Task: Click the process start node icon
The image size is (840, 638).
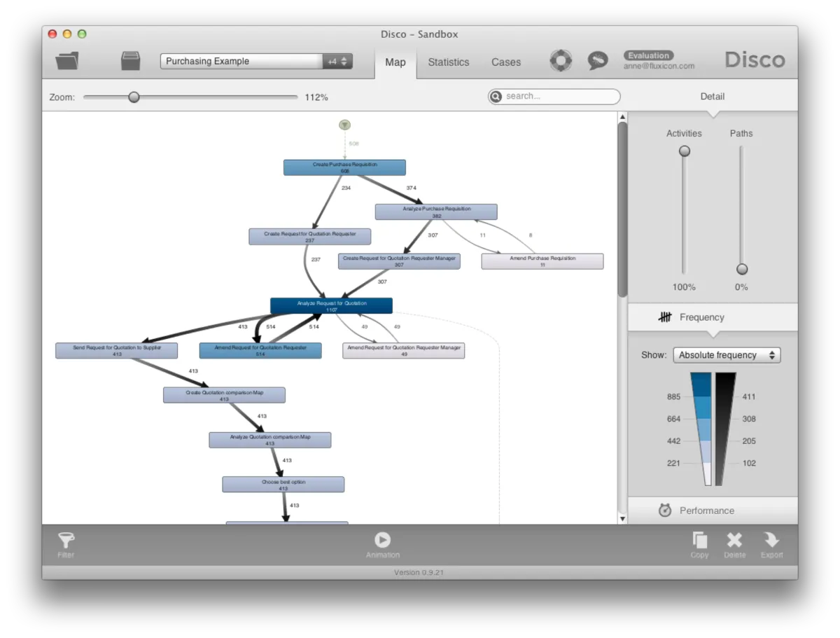Action: point(344,125)
